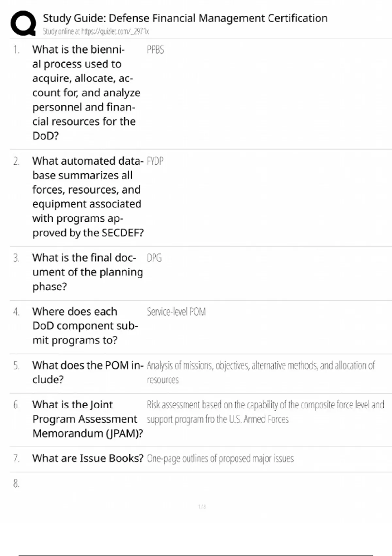Select question 3 about planning phase

coord(87,272)
